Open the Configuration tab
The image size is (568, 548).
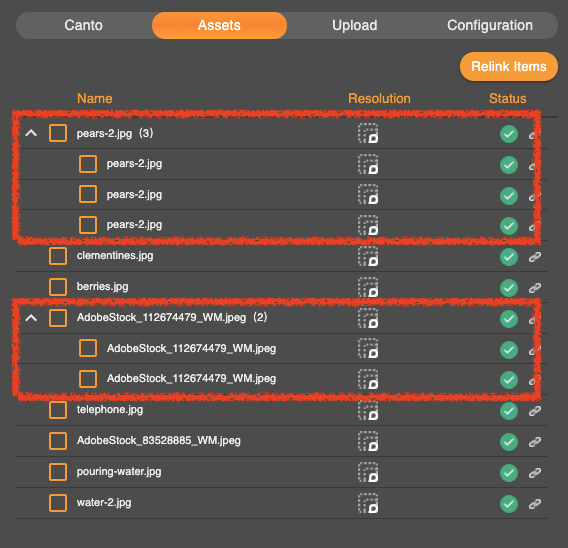click(x=490, y=25)
